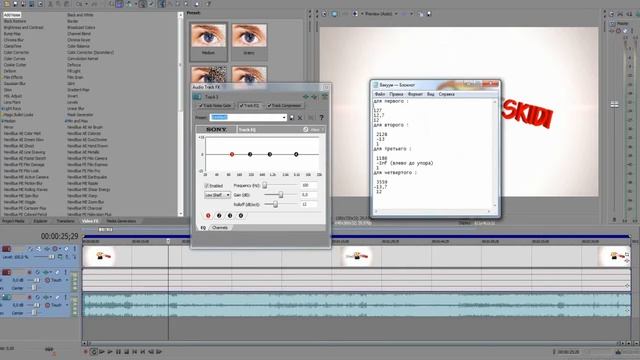Adjust the volume fader on the bottom audio track
The height and width of the screenshot is (360, 640).
coord(37,305)
